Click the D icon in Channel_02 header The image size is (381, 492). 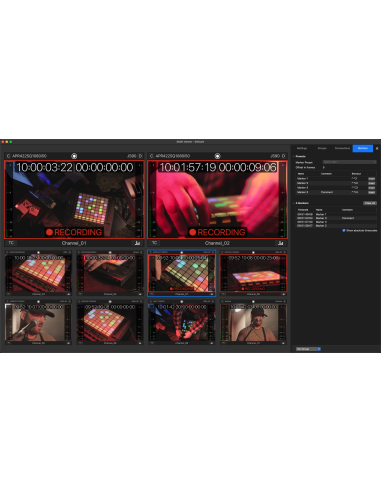click(x=284, y=156)
